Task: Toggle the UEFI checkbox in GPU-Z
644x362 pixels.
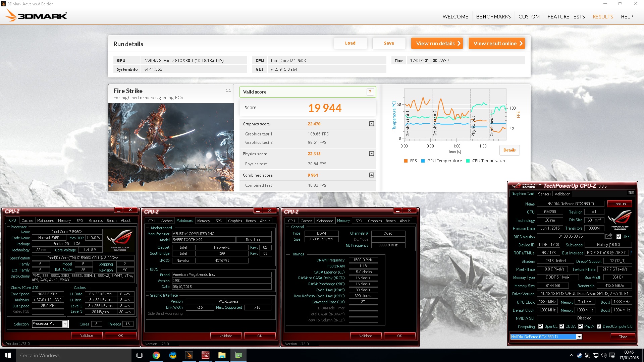Action: pos(619,237)
